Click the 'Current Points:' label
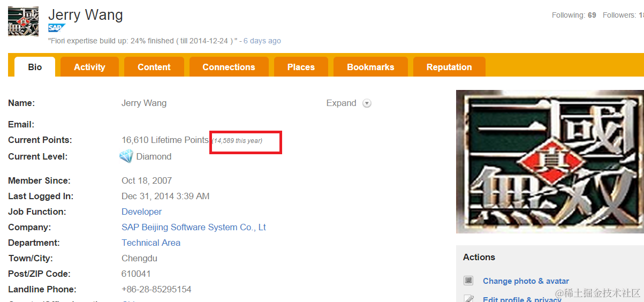The width and height of the screenshot is (644, 302). coord(40,140)
